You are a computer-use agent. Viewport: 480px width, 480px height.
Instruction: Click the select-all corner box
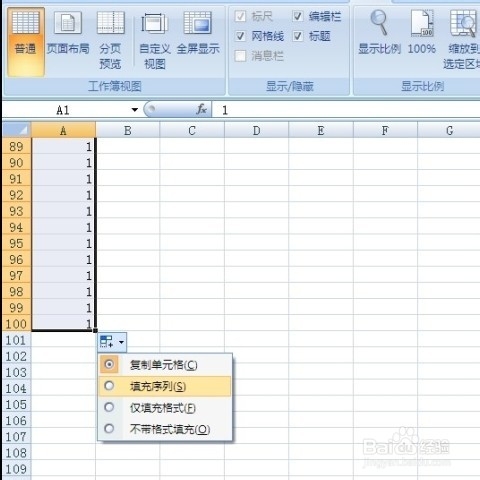point(17,130)
